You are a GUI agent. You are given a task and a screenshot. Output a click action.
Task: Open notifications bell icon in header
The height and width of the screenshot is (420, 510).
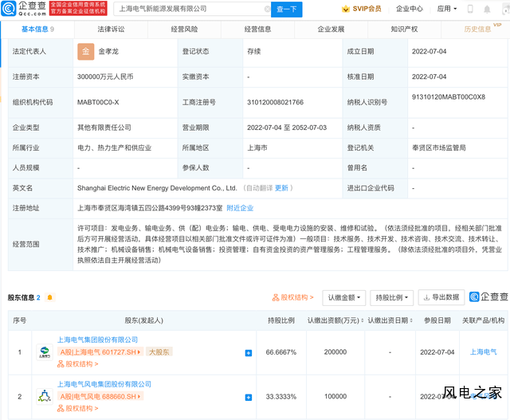point(487,9)
